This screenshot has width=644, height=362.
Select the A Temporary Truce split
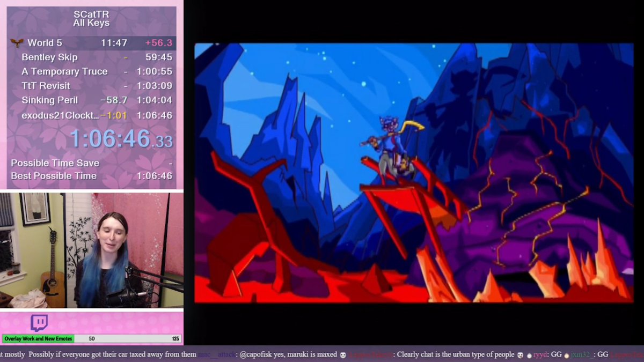[92, 71]
